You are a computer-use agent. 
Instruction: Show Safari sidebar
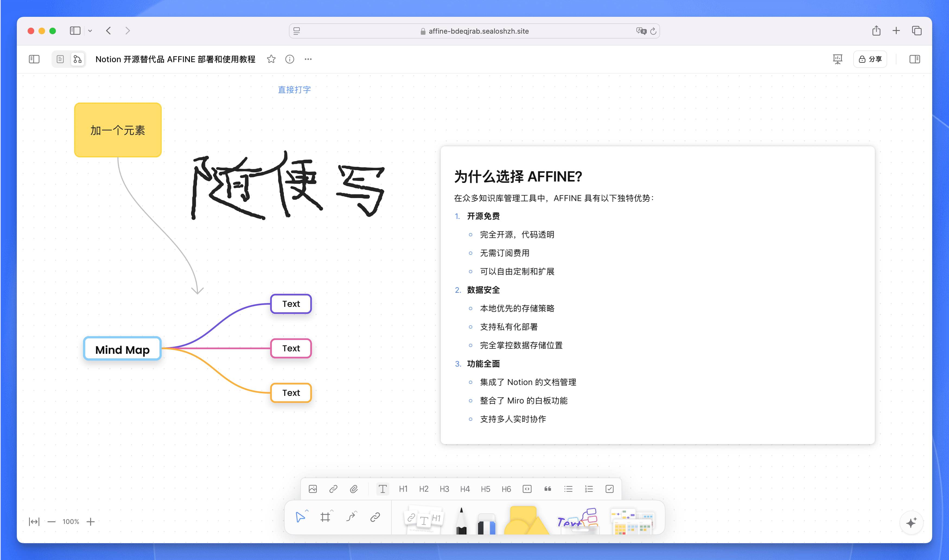(x=75, y=31)
